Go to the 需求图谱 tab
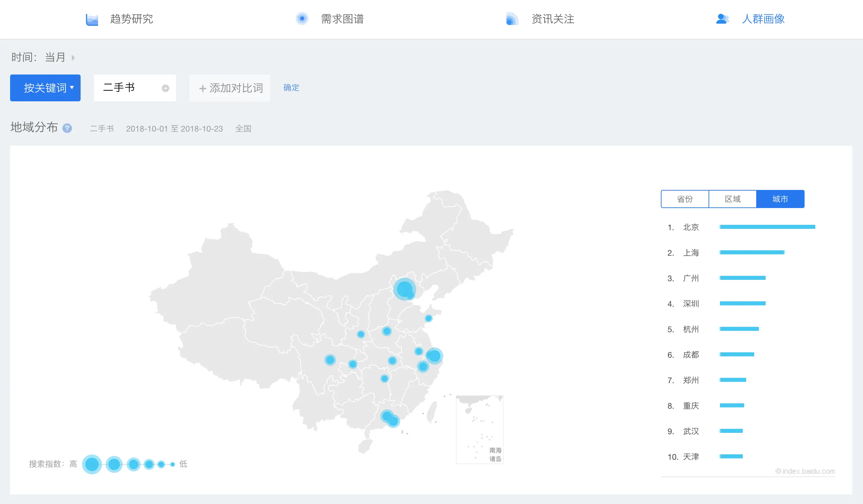The height and width of the screenshot is (504, 863). tap(342, 19)
